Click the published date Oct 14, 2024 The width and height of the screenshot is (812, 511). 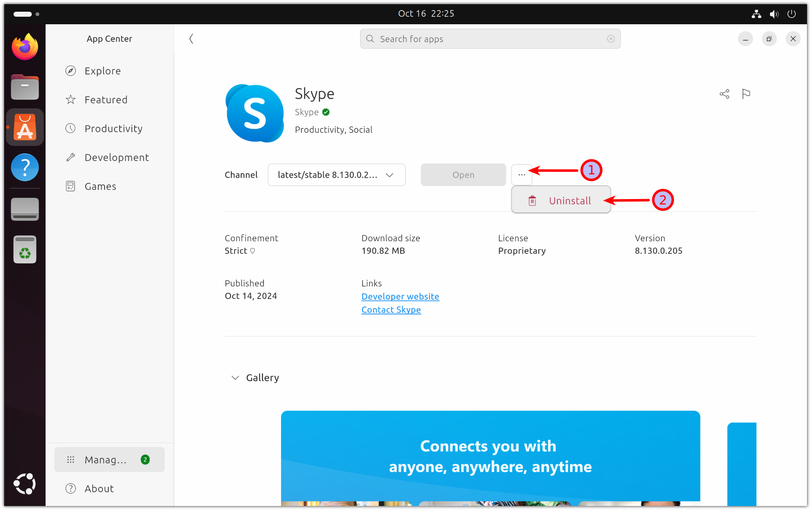251,296
